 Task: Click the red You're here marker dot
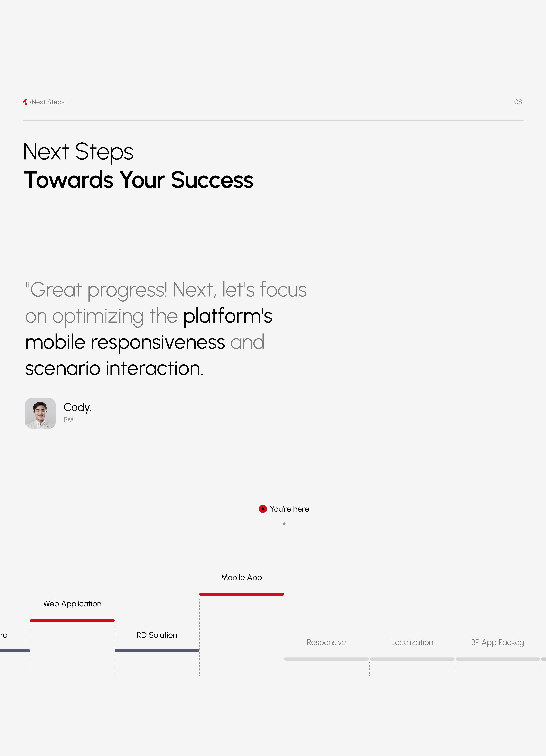263,509
